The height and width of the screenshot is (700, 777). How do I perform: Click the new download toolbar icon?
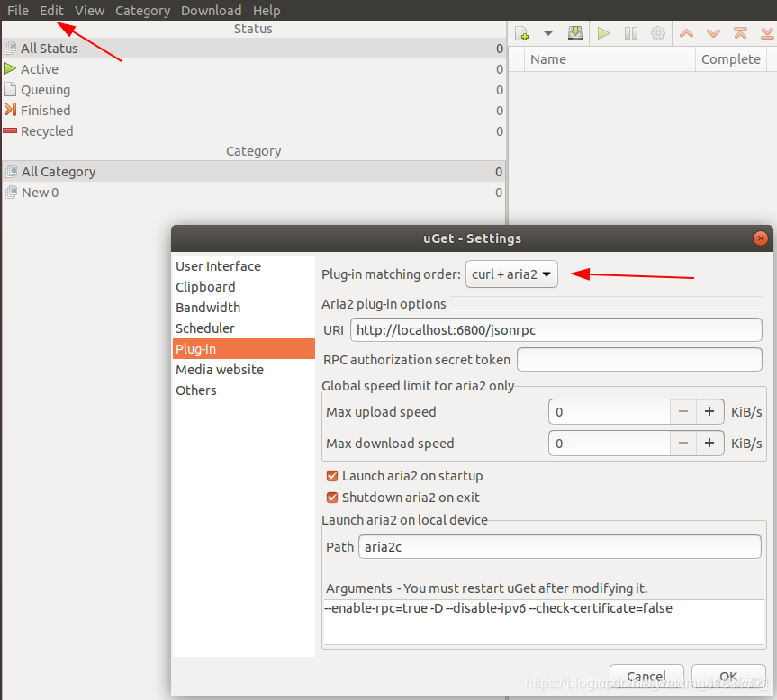tap(522, 33)
